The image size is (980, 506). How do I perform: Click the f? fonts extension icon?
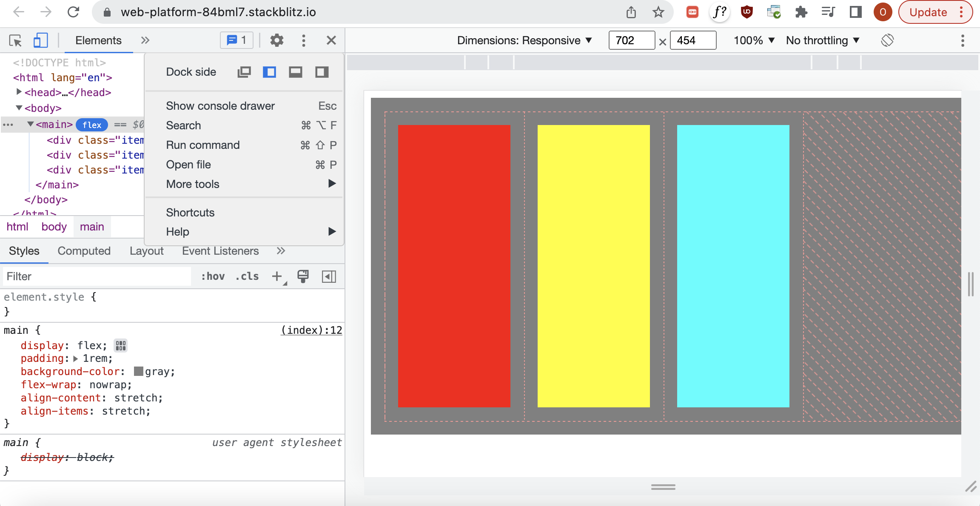pyautogui.click(x=720, y=12)
